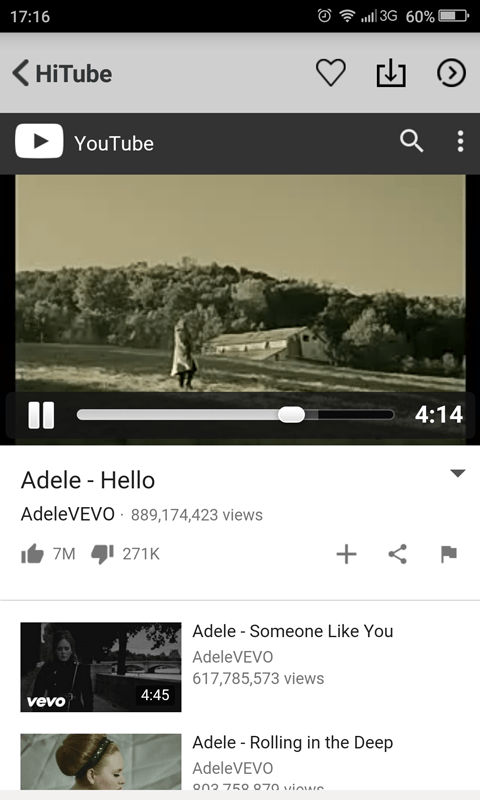Open Adele - Rolling in the Deep video
This screenshot has width=480, height=800.
[293, 742]
